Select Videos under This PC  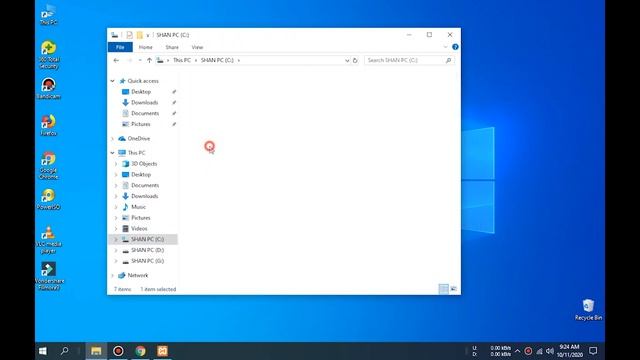139,229
